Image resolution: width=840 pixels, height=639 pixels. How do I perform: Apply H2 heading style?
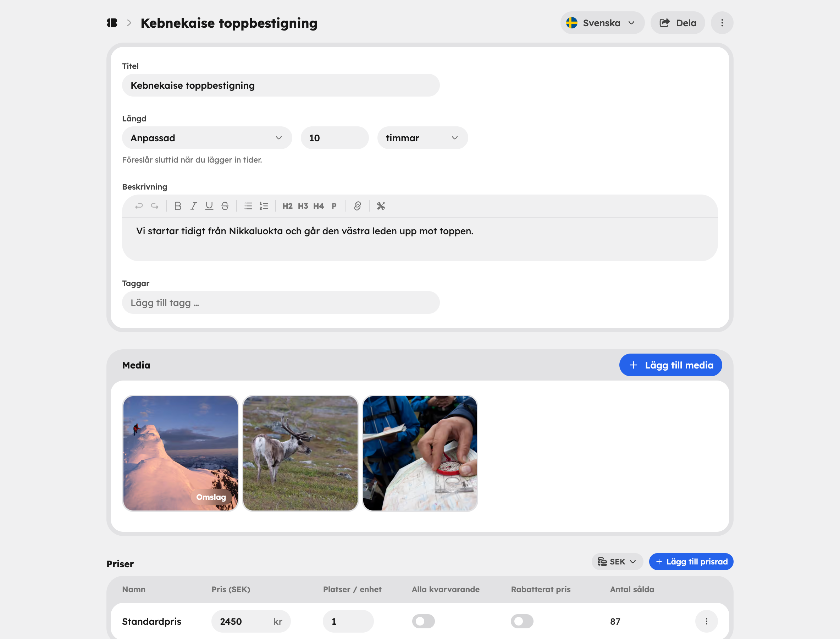click(x=287, y=206)
